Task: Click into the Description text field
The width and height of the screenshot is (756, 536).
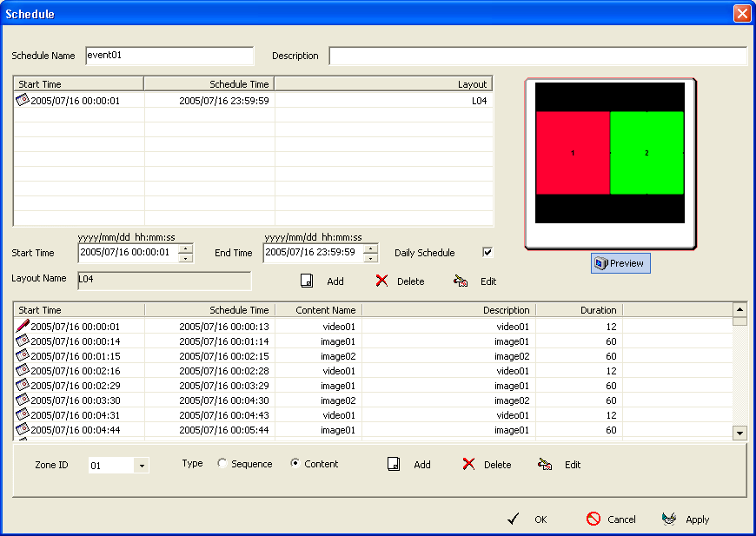Action: tap(538, 56)
